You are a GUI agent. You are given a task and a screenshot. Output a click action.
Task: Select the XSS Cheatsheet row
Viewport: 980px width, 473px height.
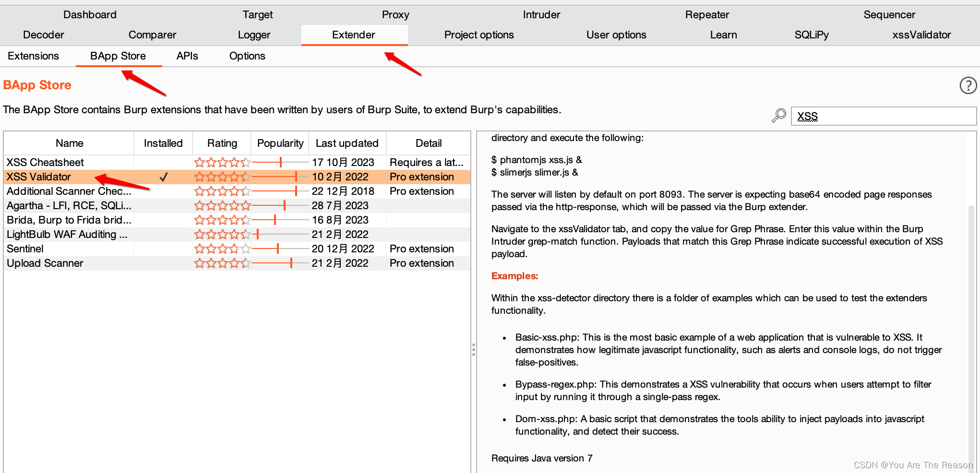[x=237, y=162]
